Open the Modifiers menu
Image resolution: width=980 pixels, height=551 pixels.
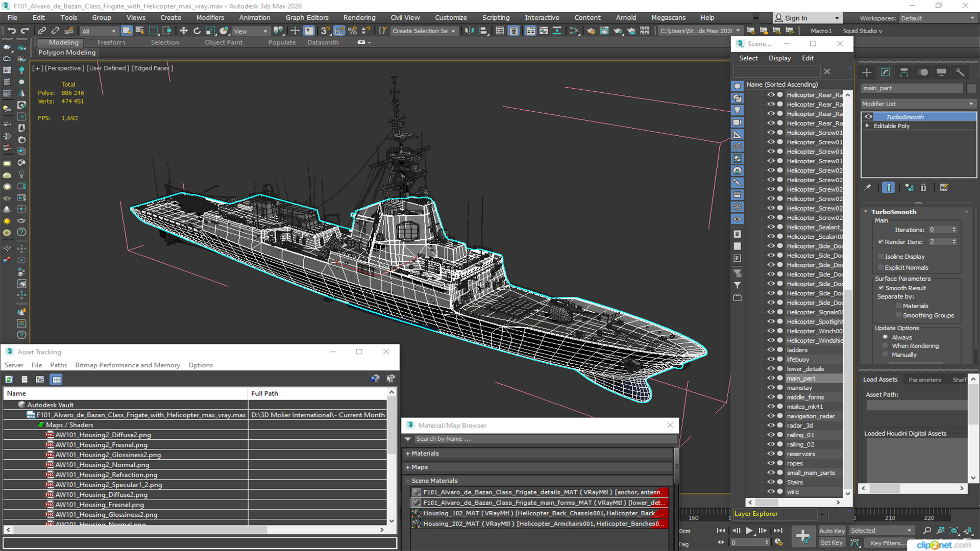point(210,18)
